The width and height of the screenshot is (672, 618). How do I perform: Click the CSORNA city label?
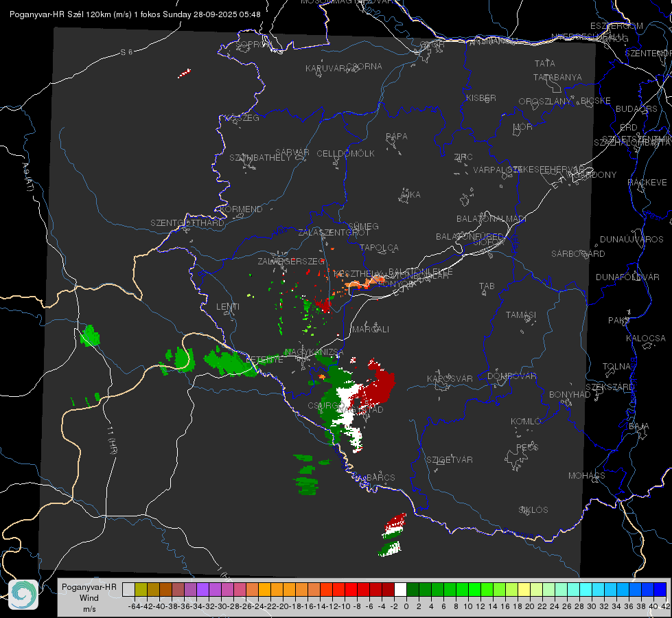pos(364,67)
